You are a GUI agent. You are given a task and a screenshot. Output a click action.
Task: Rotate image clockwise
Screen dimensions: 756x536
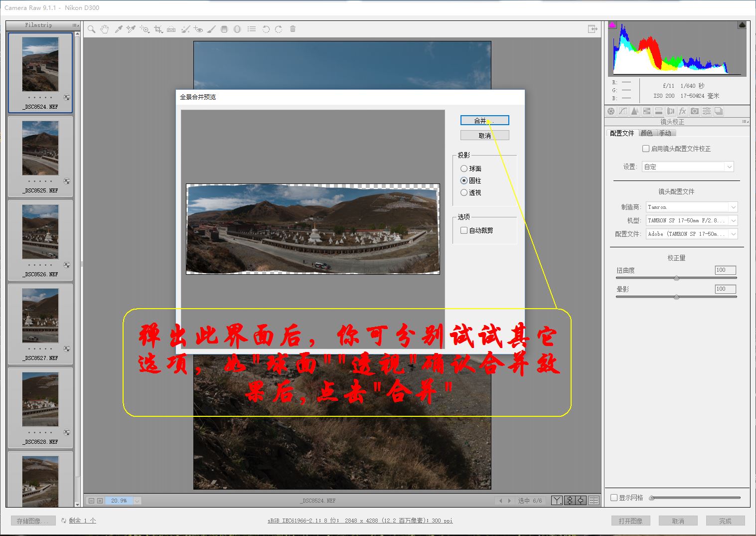(279, 29)
